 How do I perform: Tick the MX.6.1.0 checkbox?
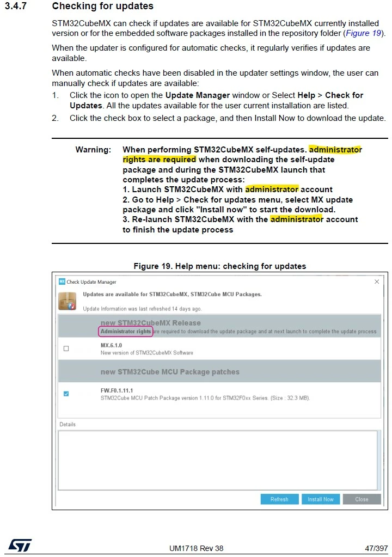click(66, 348)
